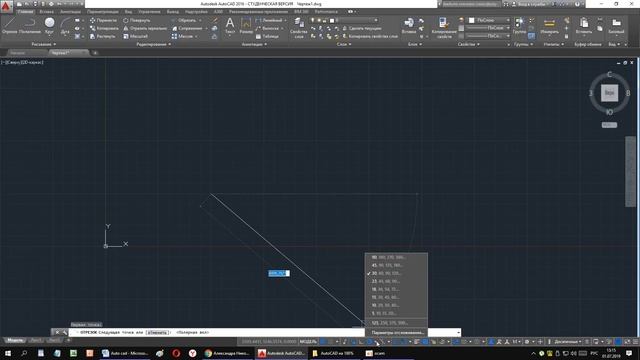
Task: Switch to the Параметризация ribbon tab
Action: (x=102, y=12)
